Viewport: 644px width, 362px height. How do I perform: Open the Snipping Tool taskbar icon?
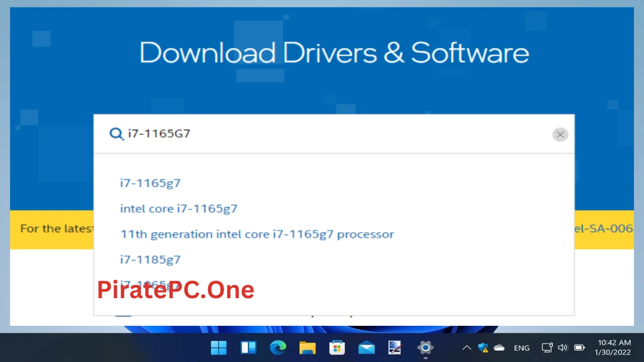[395, 347]
